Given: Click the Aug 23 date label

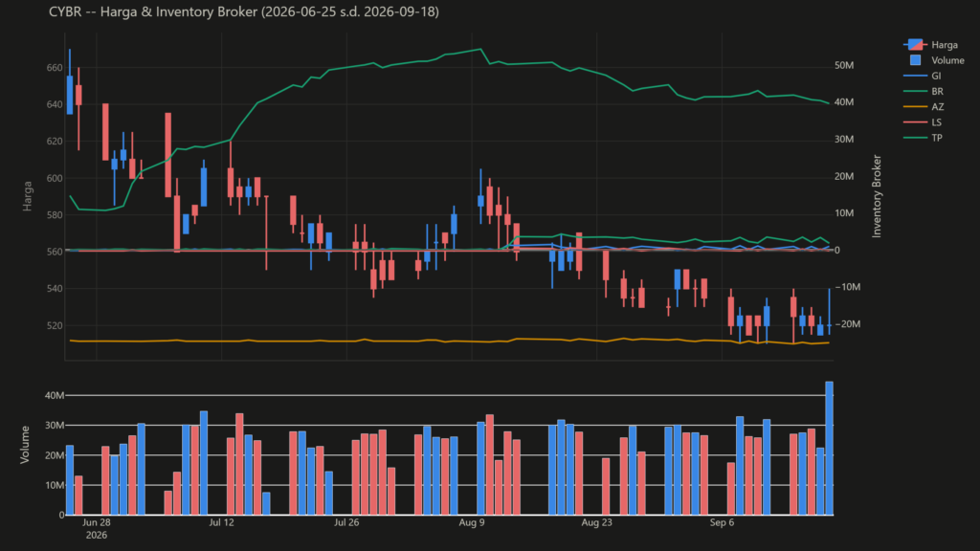Looking at the screenshot, I should tap(596, 522).
